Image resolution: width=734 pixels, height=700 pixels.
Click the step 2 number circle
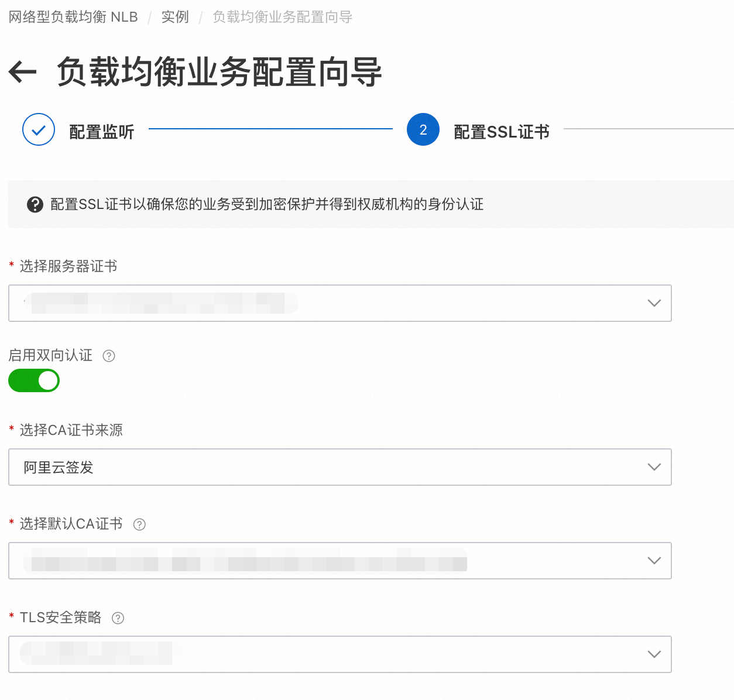coord(423,130)
